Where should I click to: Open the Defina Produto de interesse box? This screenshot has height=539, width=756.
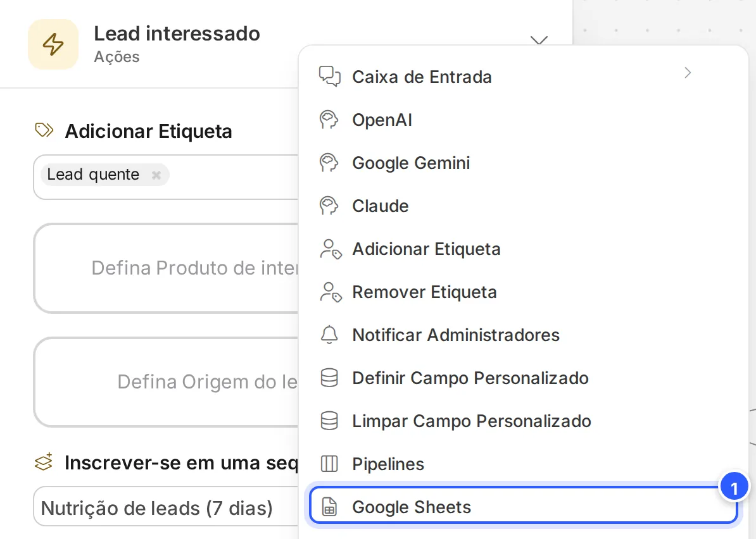167,268
